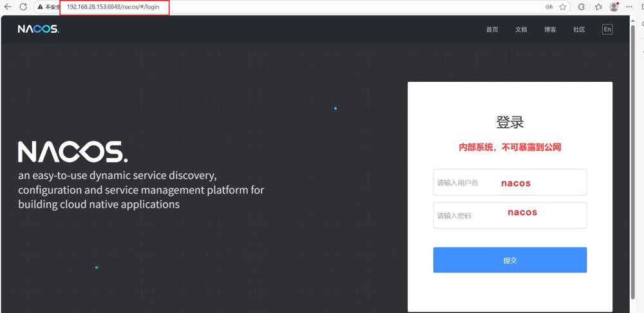Open the 首页 navigation link
The width and height of the screenshot is (644, 313).
tap(492, 30)
